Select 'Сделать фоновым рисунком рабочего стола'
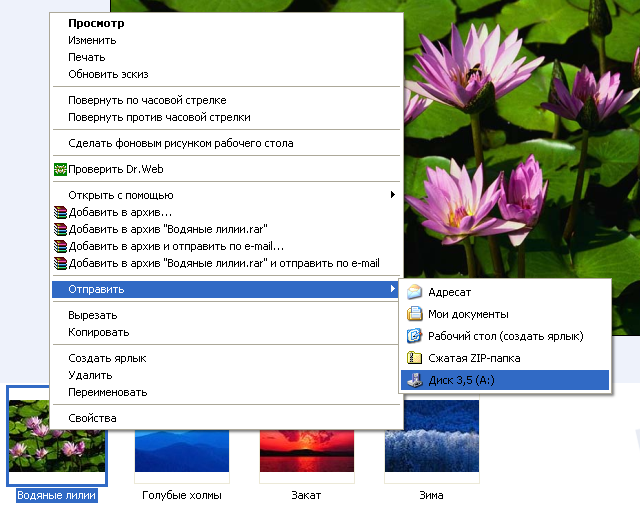The image size is (640, 506). tap(226, 143)
